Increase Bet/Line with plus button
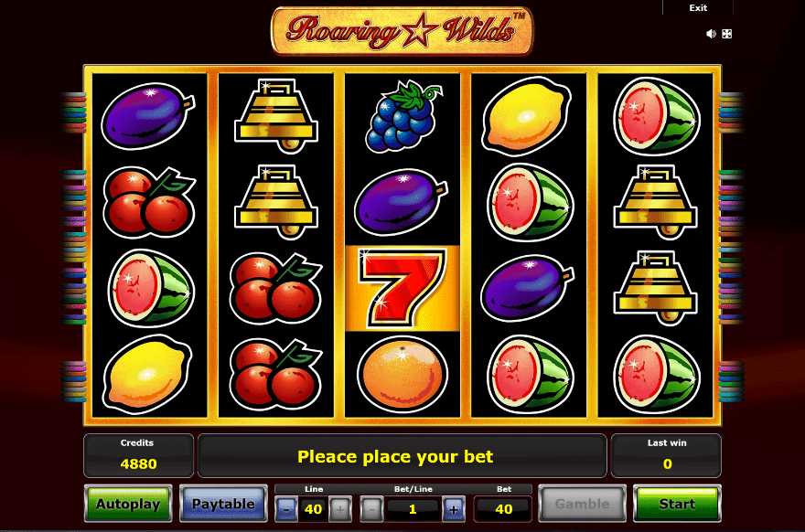 [x=454, y=509]
